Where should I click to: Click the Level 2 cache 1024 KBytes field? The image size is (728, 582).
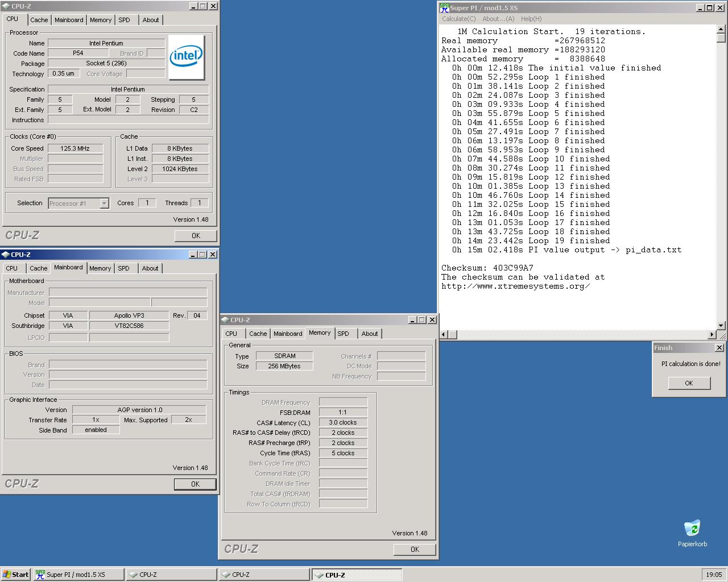coord(180,169)
